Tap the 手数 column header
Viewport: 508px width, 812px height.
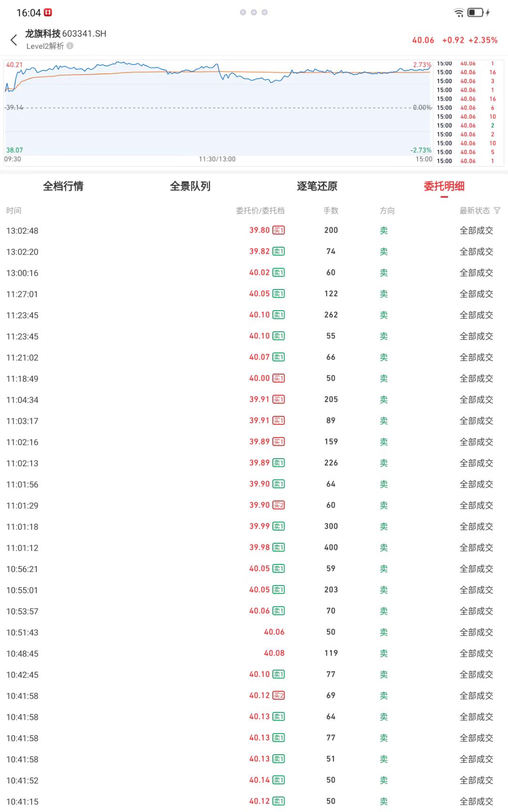point(331,211)
